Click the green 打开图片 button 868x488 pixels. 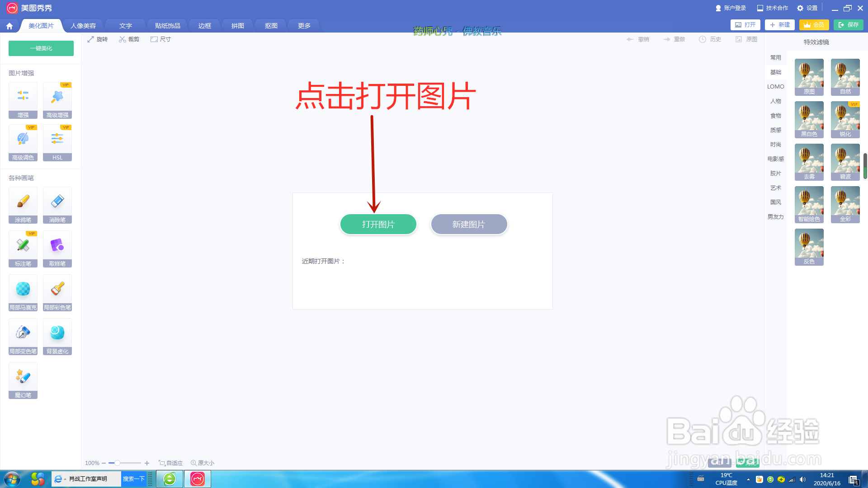378,225
